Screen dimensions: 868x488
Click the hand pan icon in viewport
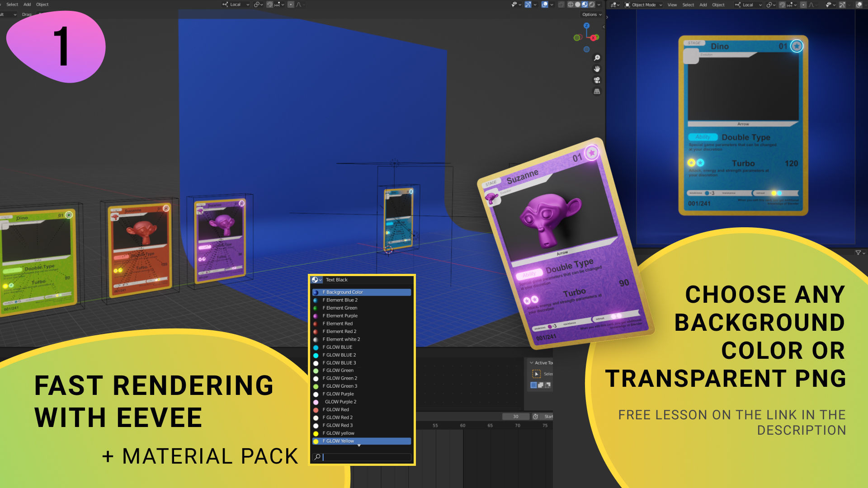(x=597, y=69)
